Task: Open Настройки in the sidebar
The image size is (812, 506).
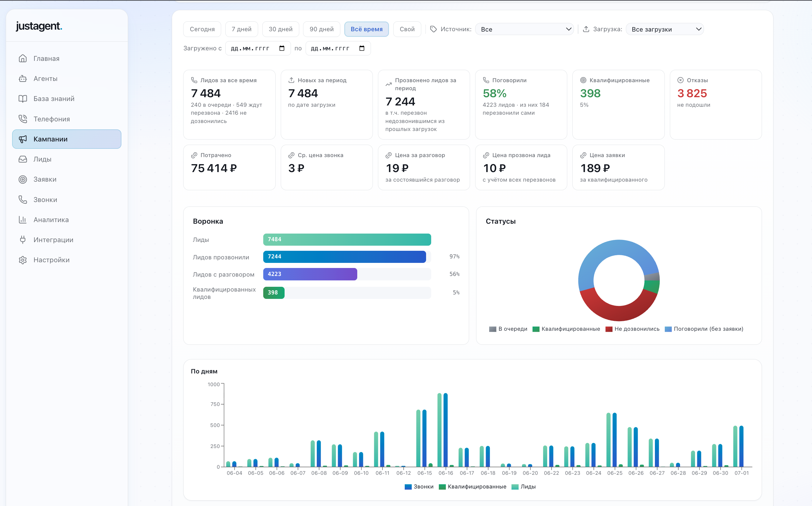Action: tap(67, 260)
